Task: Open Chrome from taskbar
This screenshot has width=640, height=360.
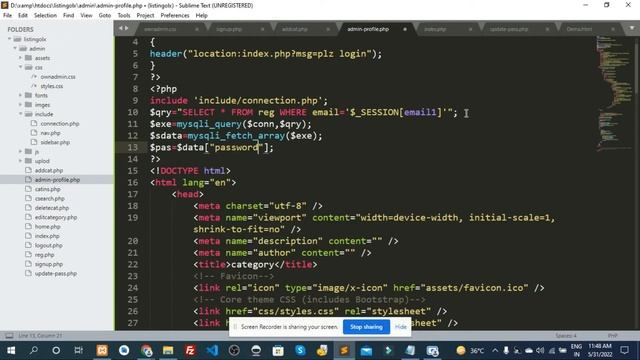Action: 146,351
